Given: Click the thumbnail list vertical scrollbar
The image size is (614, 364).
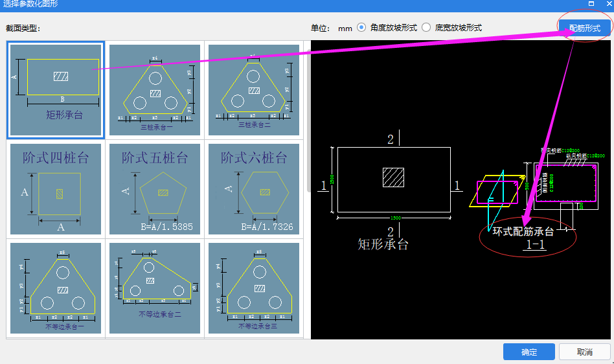Looking at the screenshot, I should click(x=308, y=121).
